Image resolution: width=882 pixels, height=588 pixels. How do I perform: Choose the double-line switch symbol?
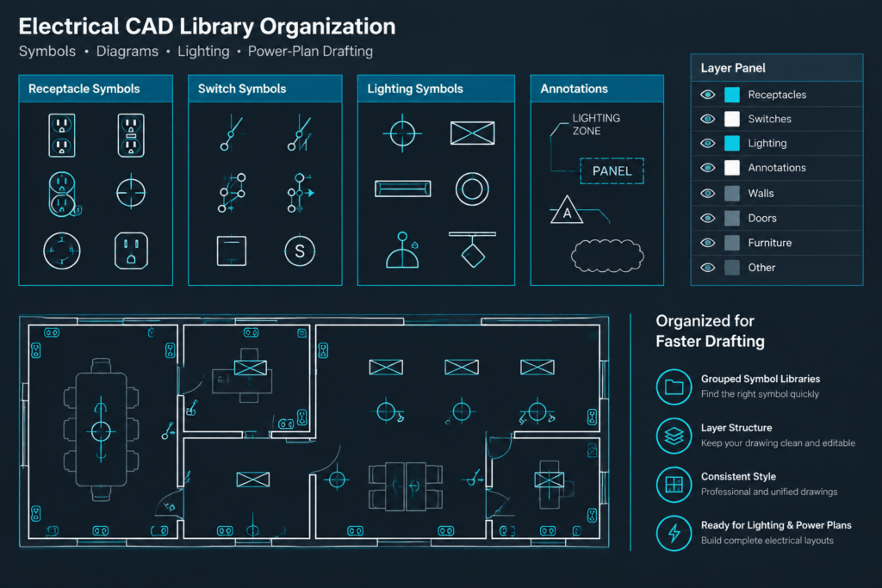[x=300, y=133]
